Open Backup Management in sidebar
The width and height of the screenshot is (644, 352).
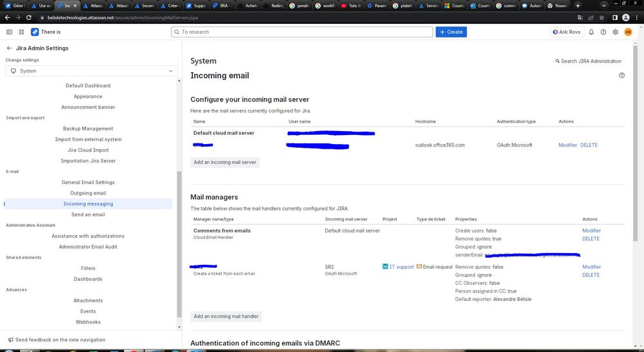tap(88, 129)
